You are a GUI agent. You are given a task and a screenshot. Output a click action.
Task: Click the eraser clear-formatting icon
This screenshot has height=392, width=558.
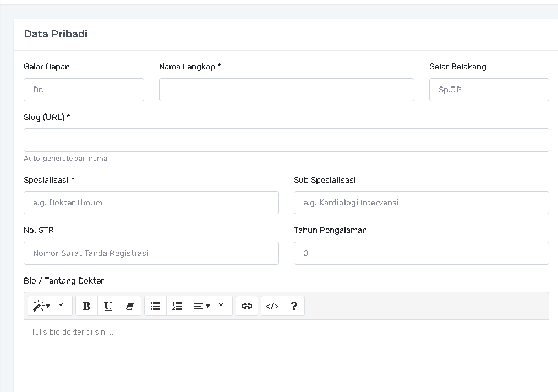tap(130, 306)
